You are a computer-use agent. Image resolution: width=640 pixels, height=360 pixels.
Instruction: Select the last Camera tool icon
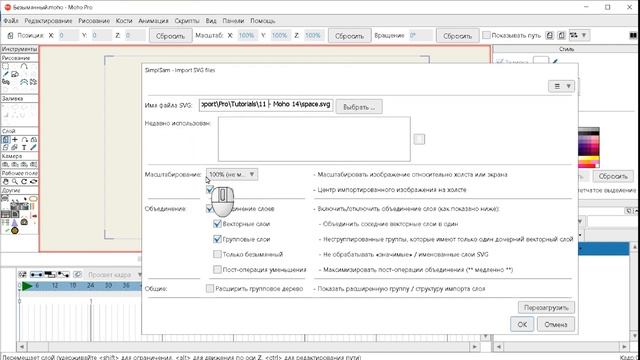[33, 164]
